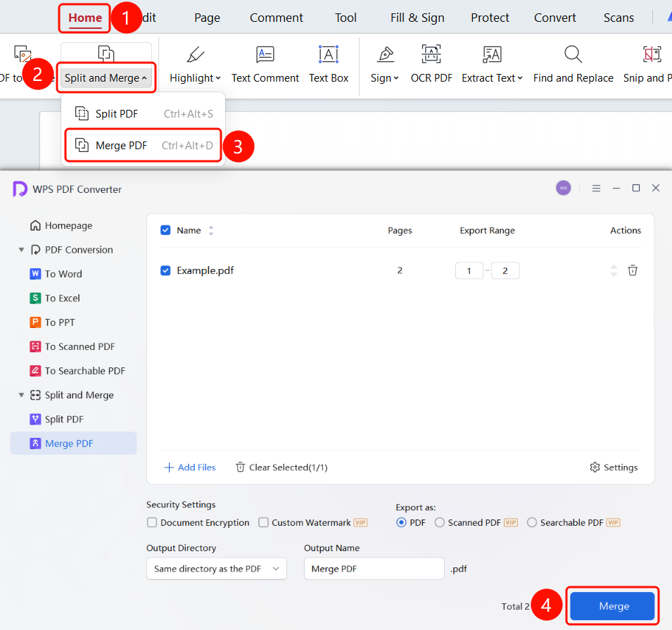Select Searchable PDF export option

(532, 522)
